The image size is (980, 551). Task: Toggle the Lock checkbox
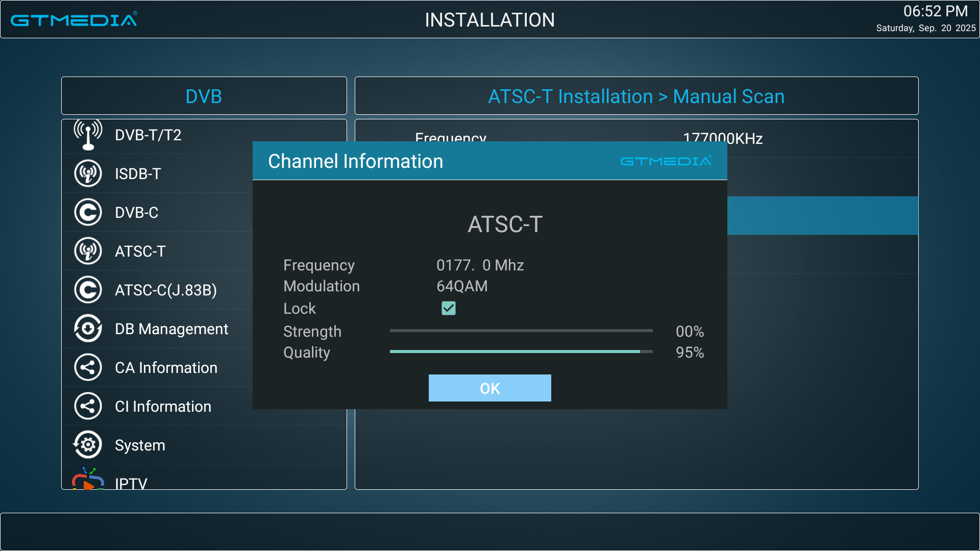(x=449, y=308)
